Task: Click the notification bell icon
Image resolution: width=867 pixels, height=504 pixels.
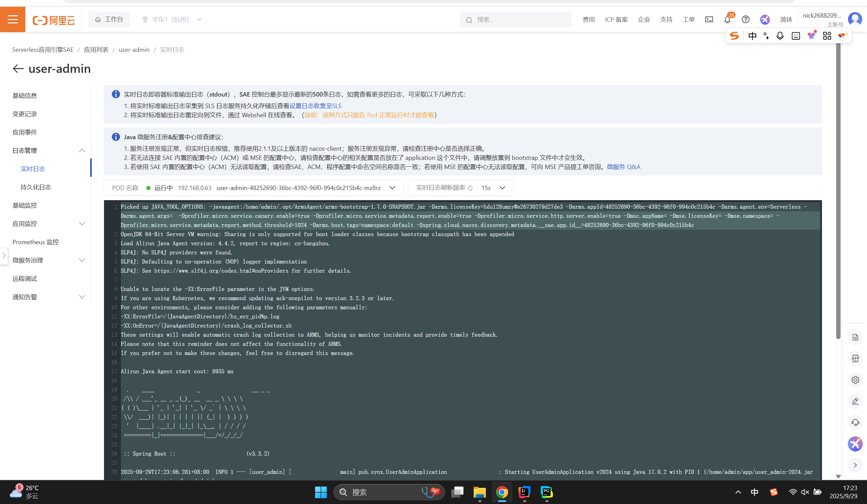Action: tap(727, 20)
